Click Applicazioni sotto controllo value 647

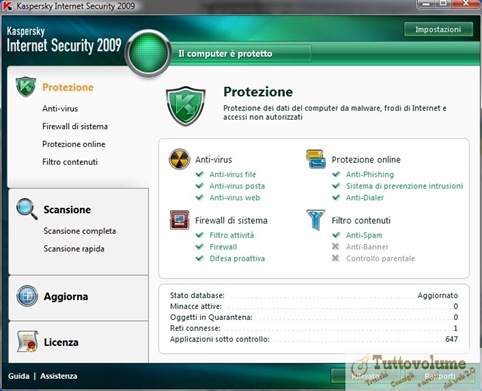click(451, 339)
